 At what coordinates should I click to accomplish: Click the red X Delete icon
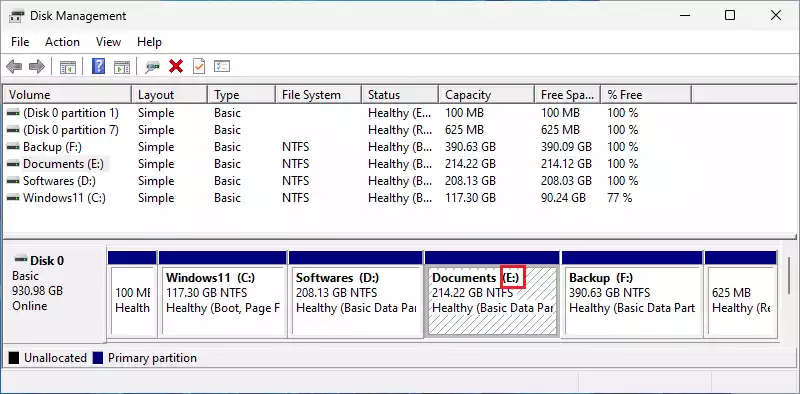pos(176,66)
